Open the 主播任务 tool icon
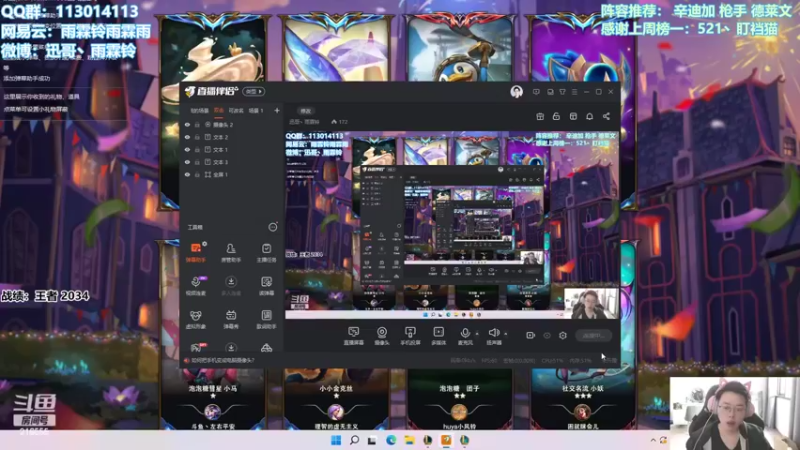Image resolution: width=800 pixels, height=450 pixels. click(266, 252)
